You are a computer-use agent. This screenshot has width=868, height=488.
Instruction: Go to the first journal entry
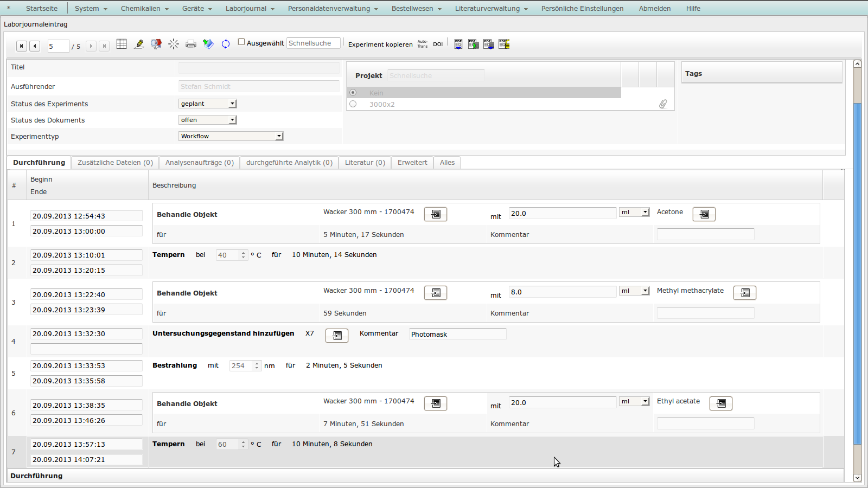(22, 46)
